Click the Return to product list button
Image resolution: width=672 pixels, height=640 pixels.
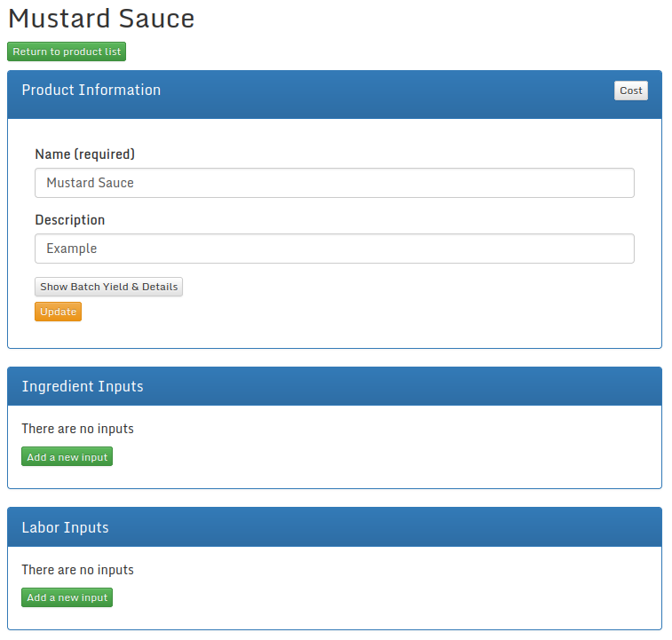pos(67,51)
